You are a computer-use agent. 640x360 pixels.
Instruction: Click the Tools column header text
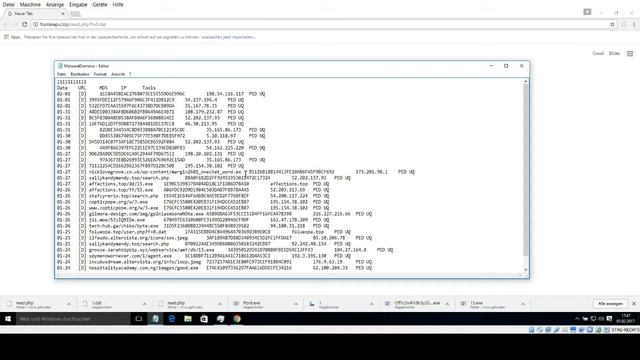149,88
